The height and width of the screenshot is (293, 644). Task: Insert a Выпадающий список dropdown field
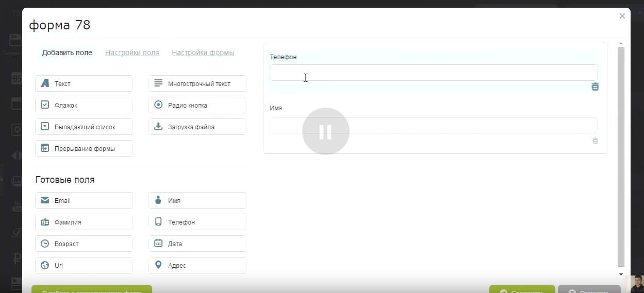coord(84,127)
